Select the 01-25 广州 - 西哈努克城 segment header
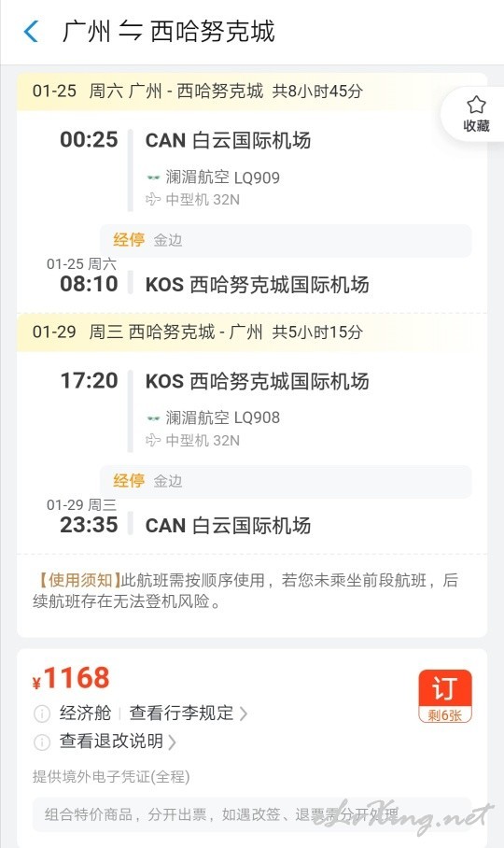504x848 pixels. (197, 91)
